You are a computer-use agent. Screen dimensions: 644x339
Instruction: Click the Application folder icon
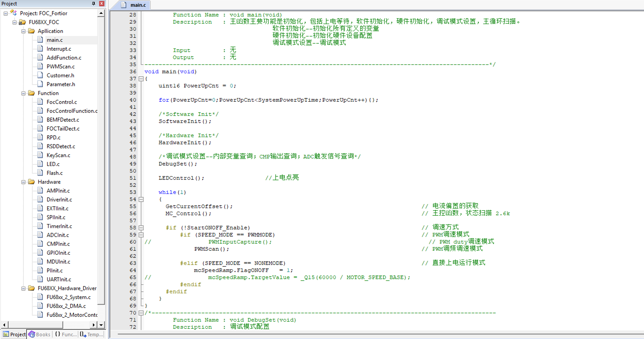point(32,31)
